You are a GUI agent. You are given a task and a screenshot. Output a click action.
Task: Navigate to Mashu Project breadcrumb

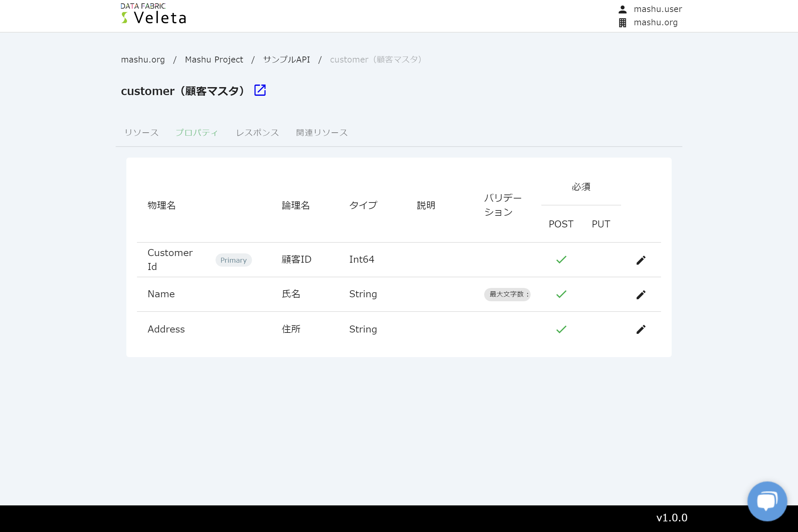(x=214, y=60)
